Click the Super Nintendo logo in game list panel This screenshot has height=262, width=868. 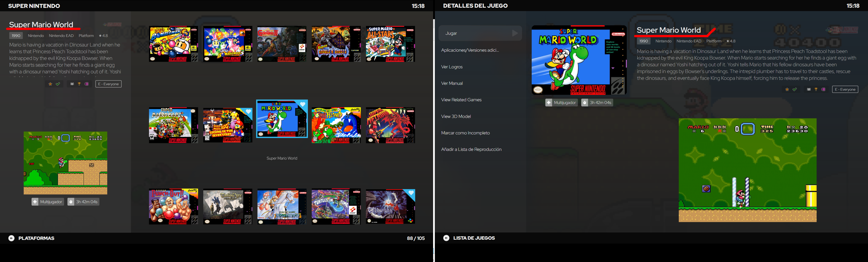tap(113, 24)
